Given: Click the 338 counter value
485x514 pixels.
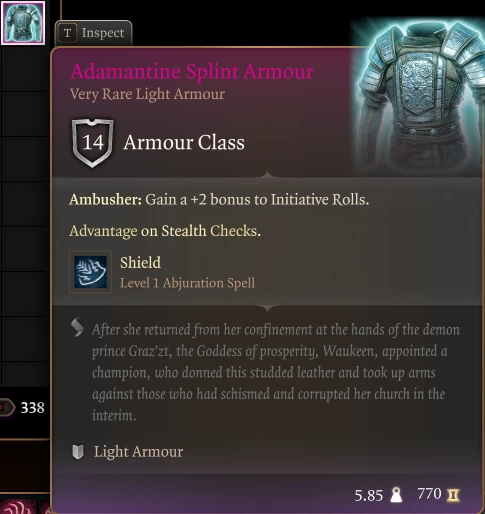Looking at the screenshot, I should 32,408.
